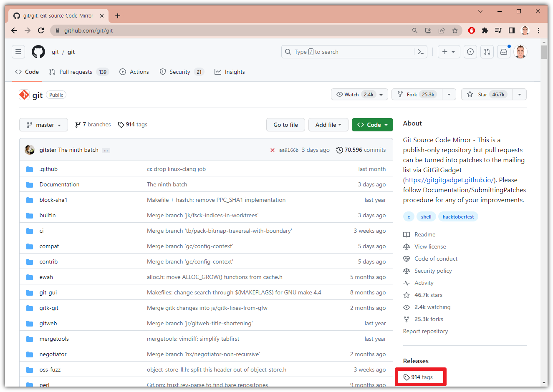Open the notifications inbox icon

[x=504, y=52]
